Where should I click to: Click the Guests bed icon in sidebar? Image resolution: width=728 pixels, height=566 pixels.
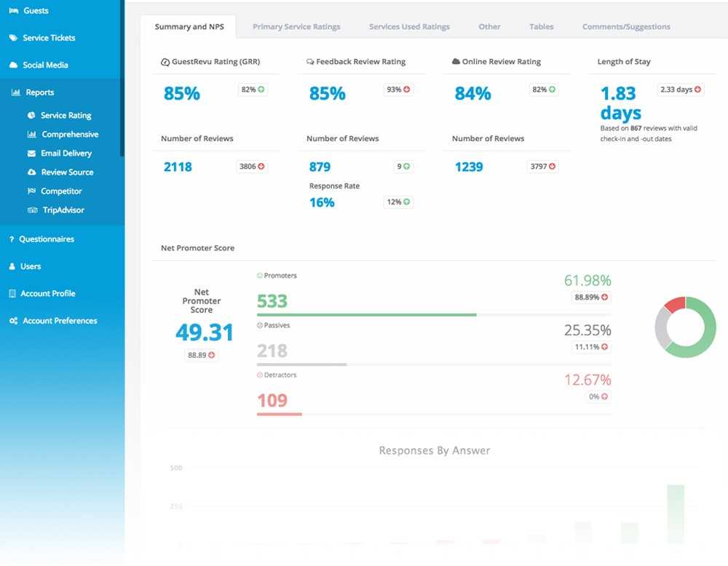click(13, 11)
